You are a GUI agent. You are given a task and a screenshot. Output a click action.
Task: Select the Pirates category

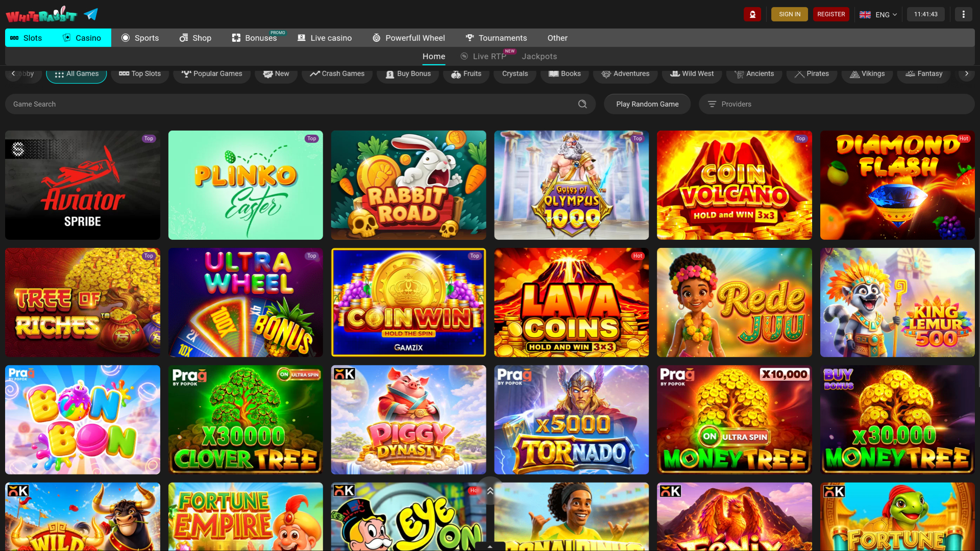[812, 74]
